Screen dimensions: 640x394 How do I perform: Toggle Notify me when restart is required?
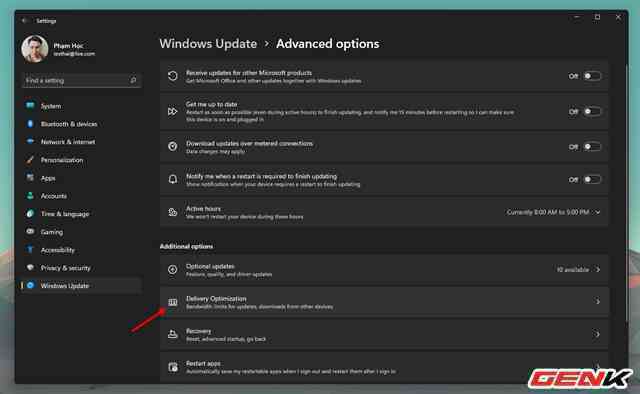click(x=592, y=179)
